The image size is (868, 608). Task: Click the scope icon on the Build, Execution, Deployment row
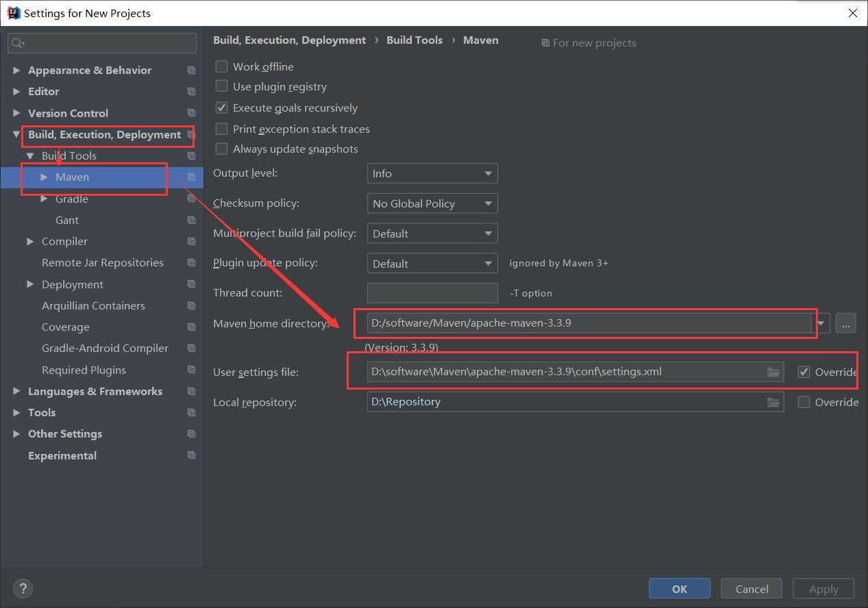coord(191,134)
